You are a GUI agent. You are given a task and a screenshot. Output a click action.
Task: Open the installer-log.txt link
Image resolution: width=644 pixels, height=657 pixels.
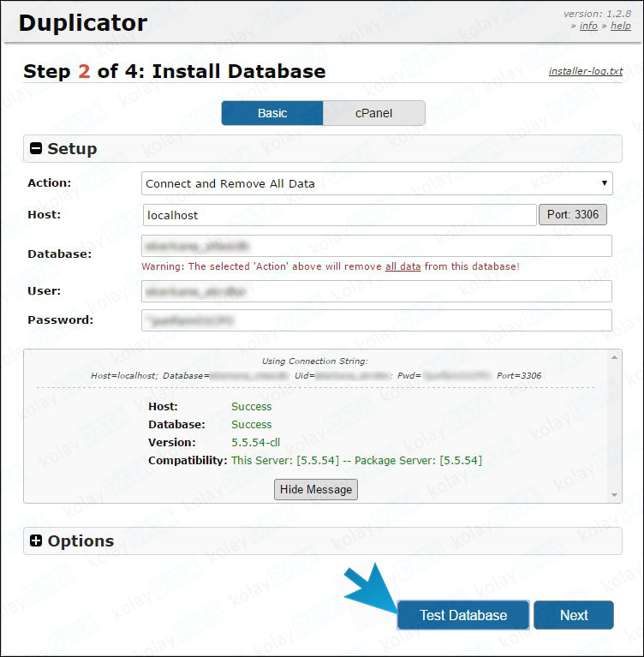[586, 71]
